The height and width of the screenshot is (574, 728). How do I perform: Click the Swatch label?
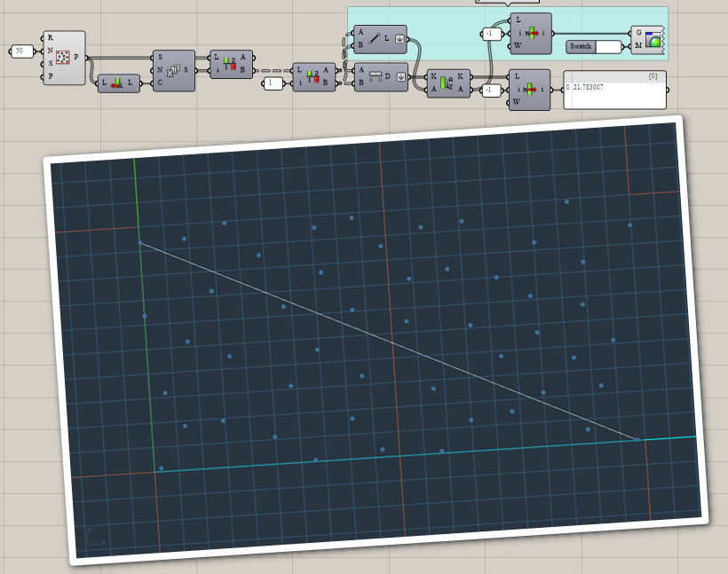pyautogui.click(x=581, y=46)
